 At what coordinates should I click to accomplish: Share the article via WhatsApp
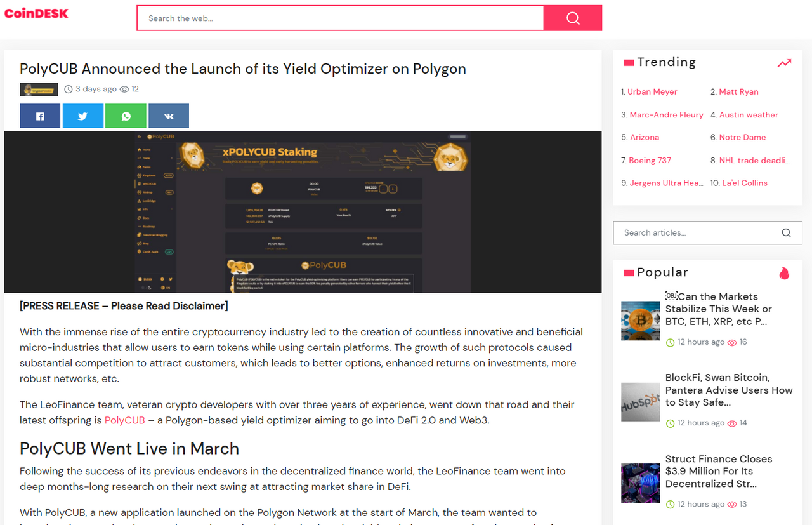(x=126, y=116)
